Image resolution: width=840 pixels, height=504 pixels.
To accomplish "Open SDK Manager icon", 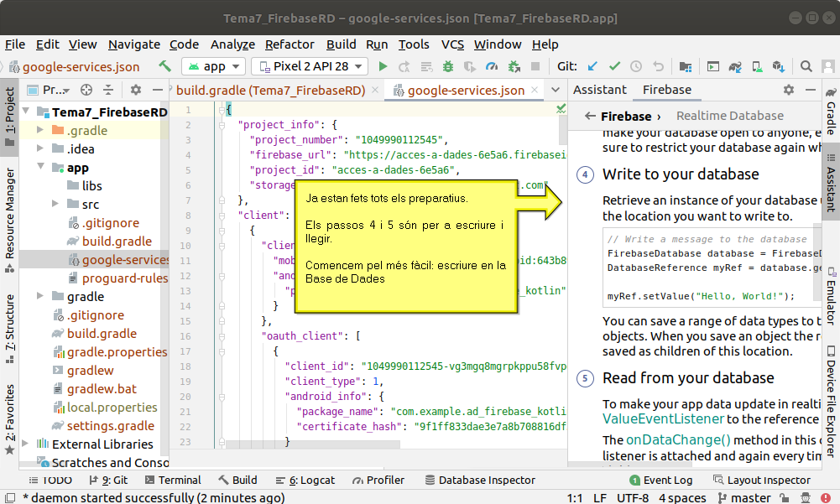I will [x=779, y=66].
